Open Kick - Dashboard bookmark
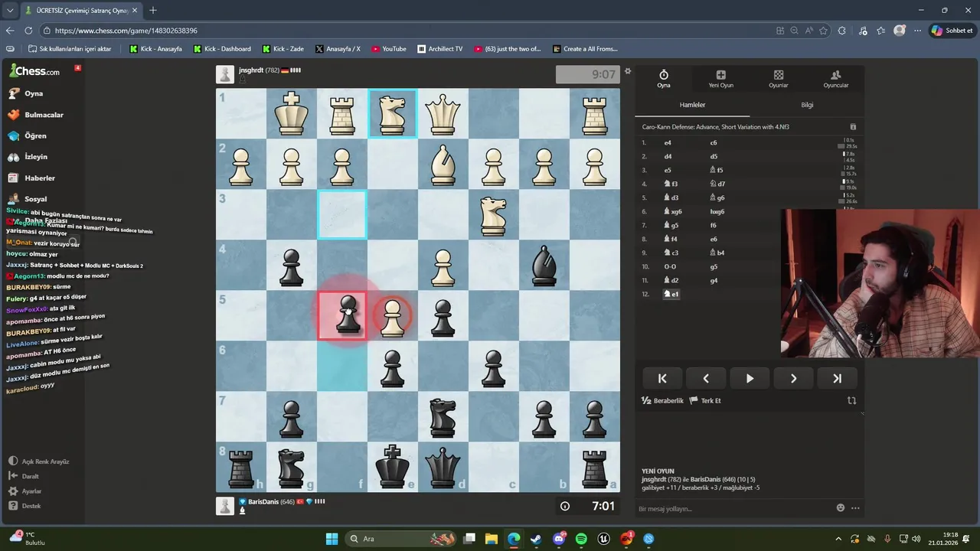The height and width of the screenshot is (551, 980). (221, 49)
